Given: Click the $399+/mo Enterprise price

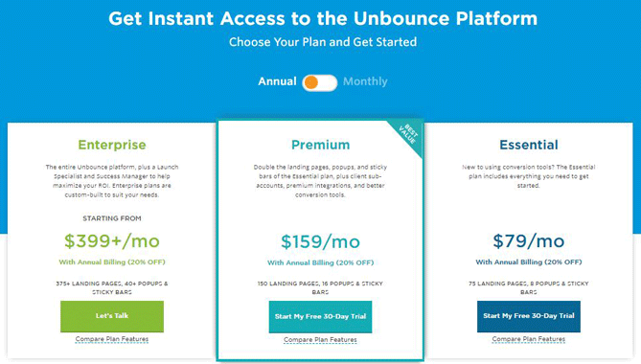Looking at the screenshot, I should point(112,241).
